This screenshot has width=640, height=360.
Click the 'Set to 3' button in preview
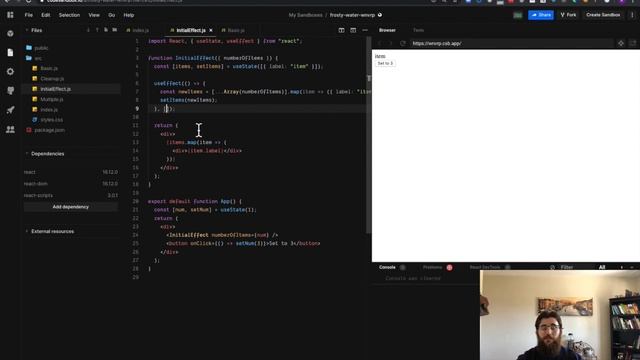(385, 63)
